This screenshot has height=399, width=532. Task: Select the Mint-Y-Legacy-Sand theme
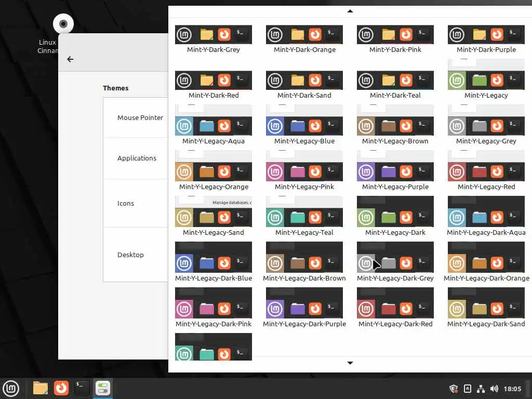214,212
